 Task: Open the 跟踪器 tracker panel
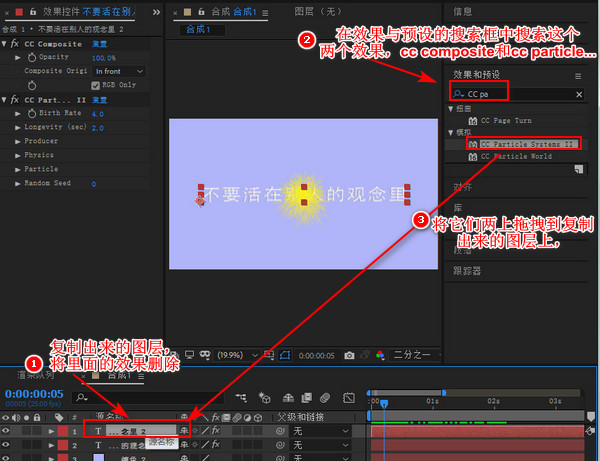click(x=467, y=271)
